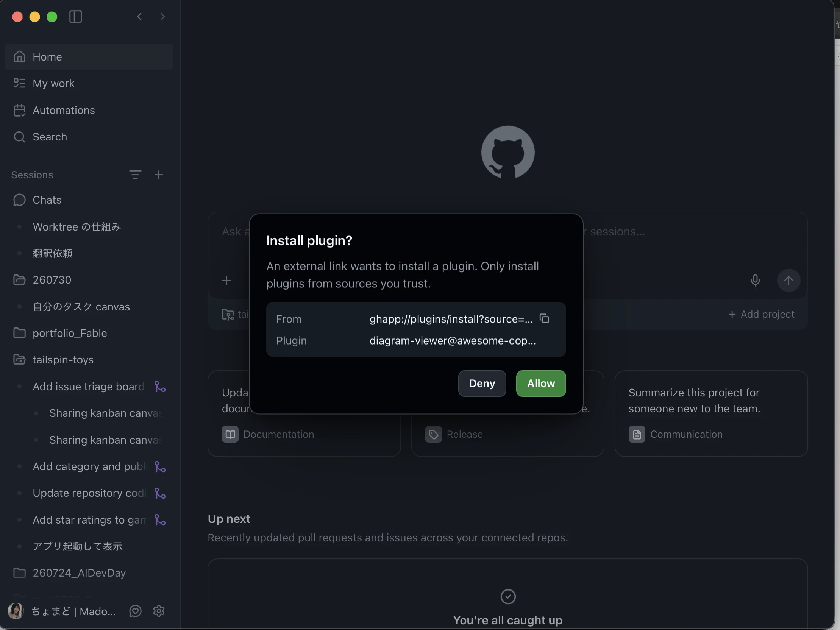Screen dimensions: 840x630
Task: Click branch icon beside Add category session
Action: (160, 466)
